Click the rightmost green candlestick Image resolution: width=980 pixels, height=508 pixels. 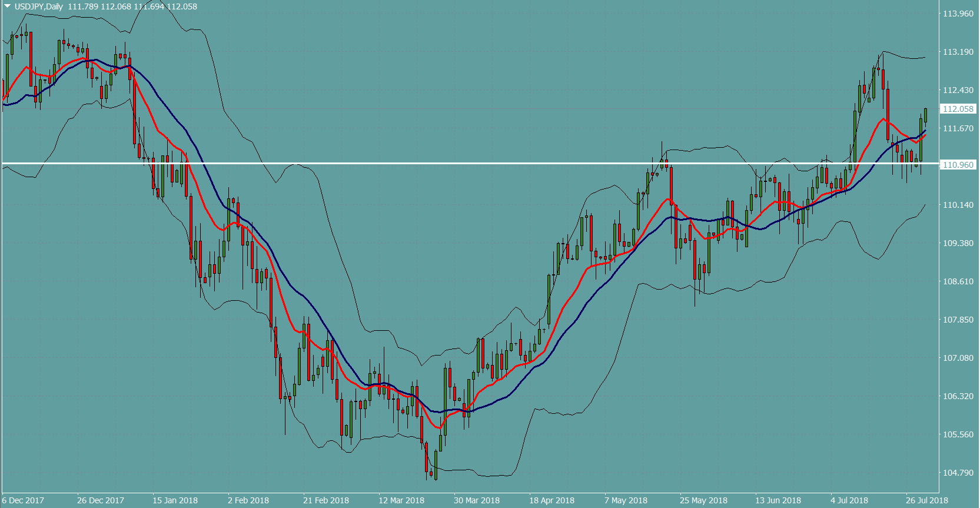(925, 115)
